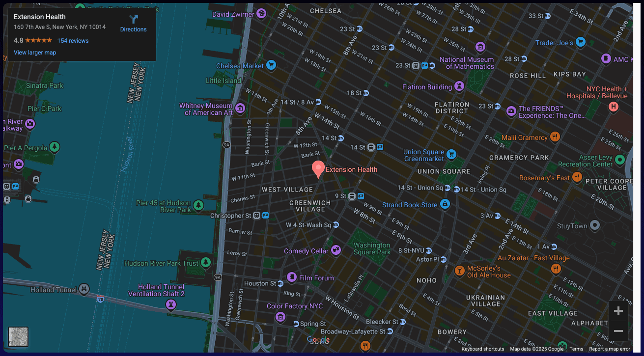The height and width of the screenshot is (356, 644).
Task: Select the Hudson River Park Trust icon
Action: (x=206, y=263)
